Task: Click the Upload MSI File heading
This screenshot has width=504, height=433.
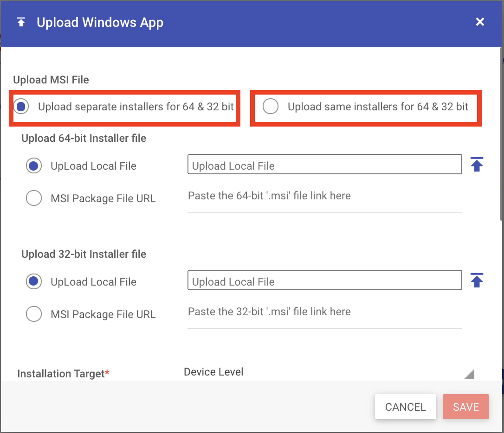Action: tap(51, 80)
